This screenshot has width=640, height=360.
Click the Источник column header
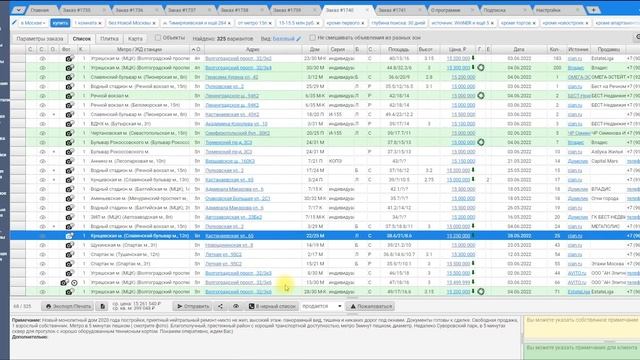[578, 49]
